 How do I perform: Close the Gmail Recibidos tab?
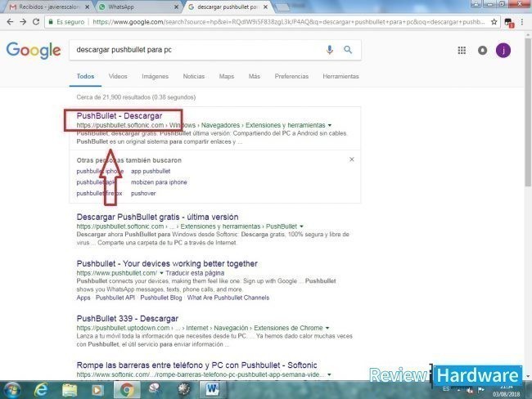88,7
